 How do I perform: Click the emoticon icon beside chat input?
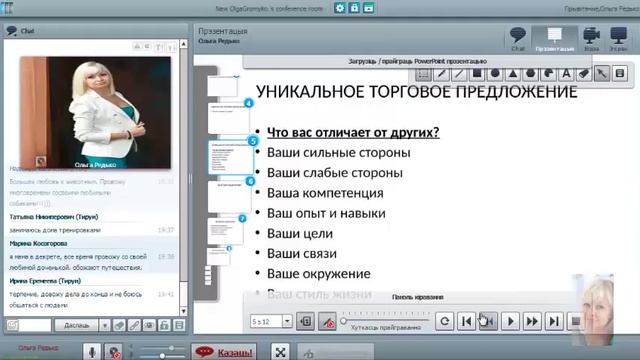click(12, 325)
